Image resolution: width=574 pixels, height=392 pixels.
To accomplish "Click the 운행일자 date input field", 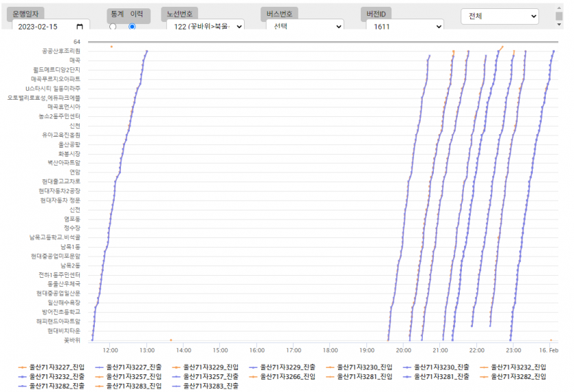I will [x=41, y=27].
